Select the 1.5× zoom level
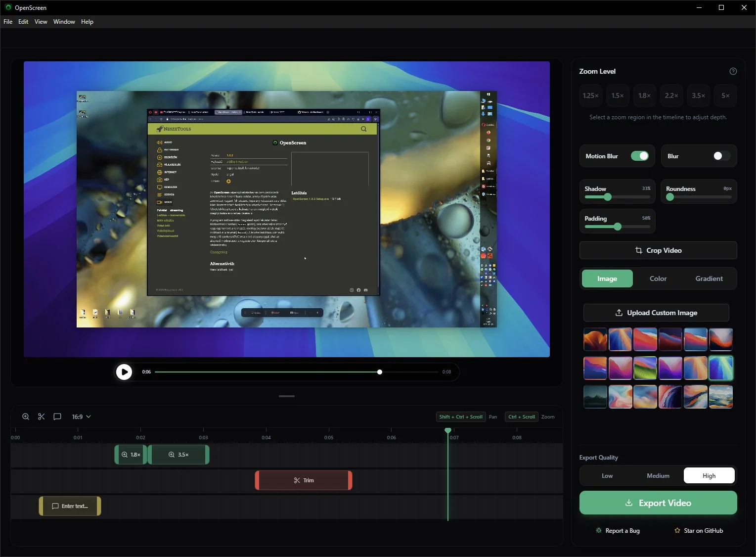This screenshot has height=557, width=756. [x=618, y=95]
